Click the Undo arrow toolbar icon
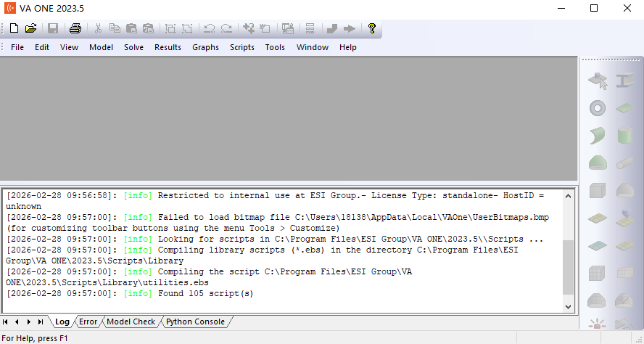Image resolution: width=644 pixels, height=344 pixels. click(210, 28)
